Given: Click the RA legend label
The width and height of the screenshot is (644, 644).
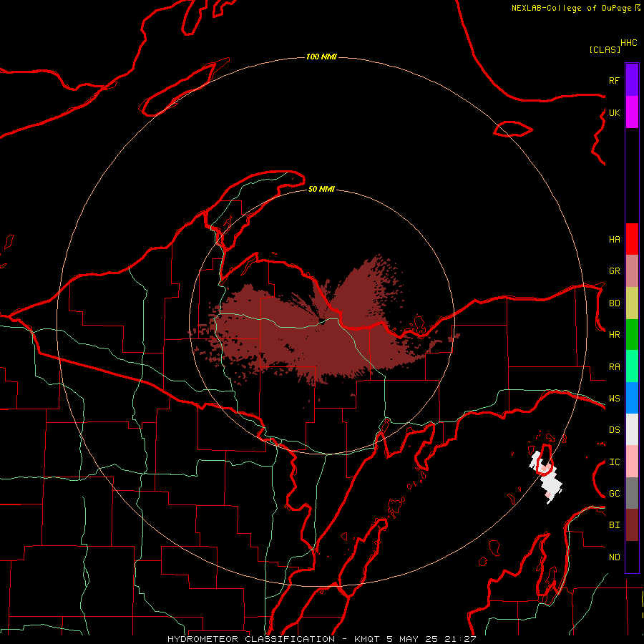Looking at the screenshot, I should 614,367.
